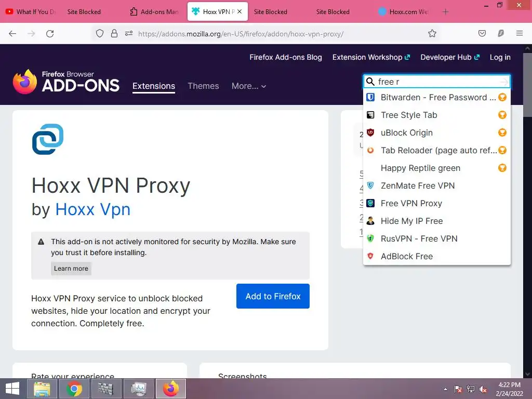Select ZenMate Free VPN suggestion
The height and width of the screenshot is (399, 532).
pos(436,185)
